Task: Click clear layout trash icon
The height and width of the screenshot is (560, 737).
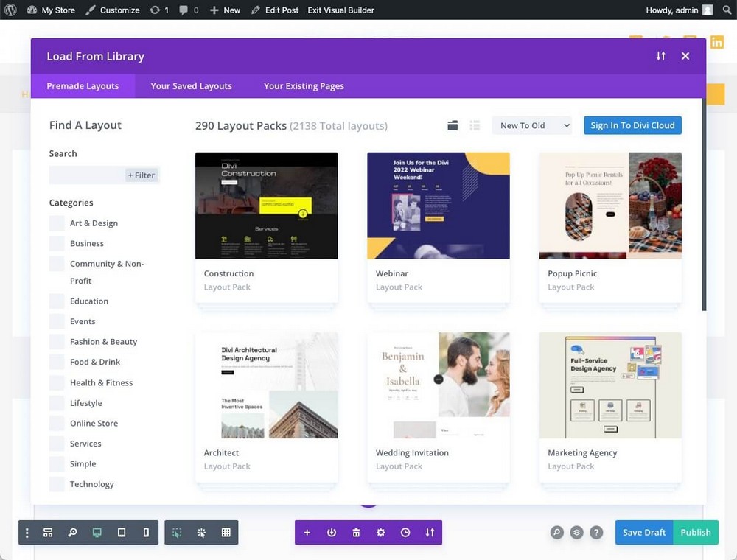Action: point(356,532)
